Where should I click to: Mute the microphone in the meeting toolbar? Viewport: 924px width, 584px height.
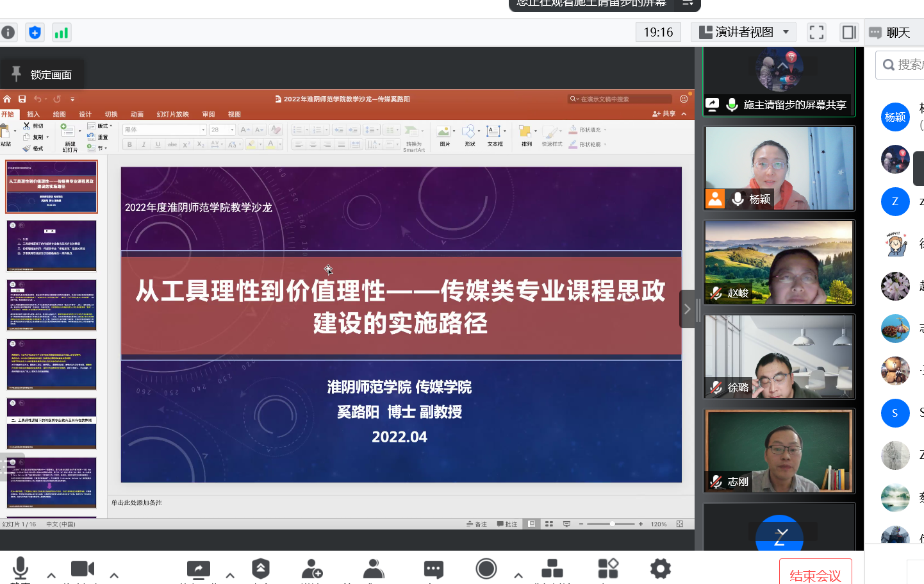[21, 568]
